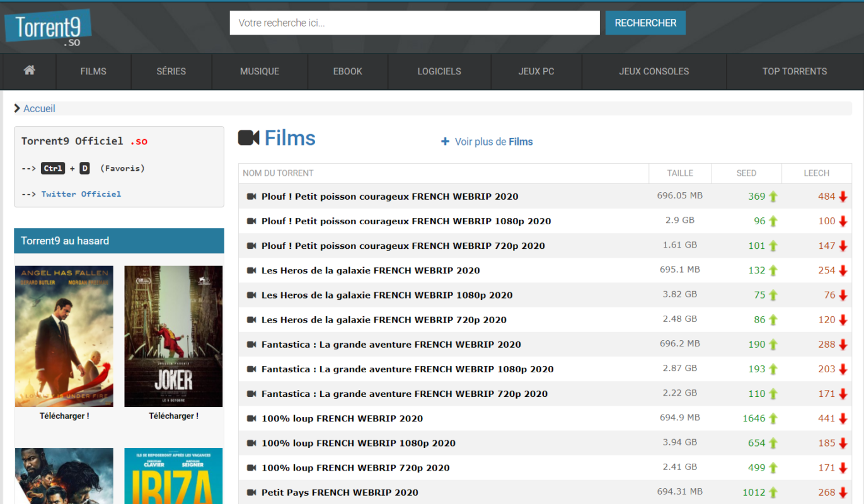Open the Jeux Consoles menu
The image size is (864, 504).
(654, 71)
